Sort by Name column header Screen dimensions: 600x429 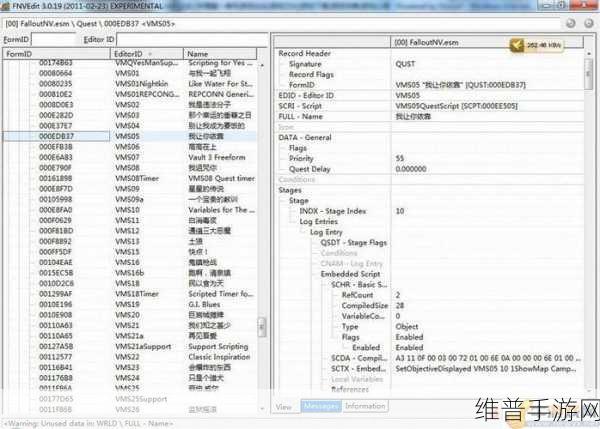click(x=220, y=54)
